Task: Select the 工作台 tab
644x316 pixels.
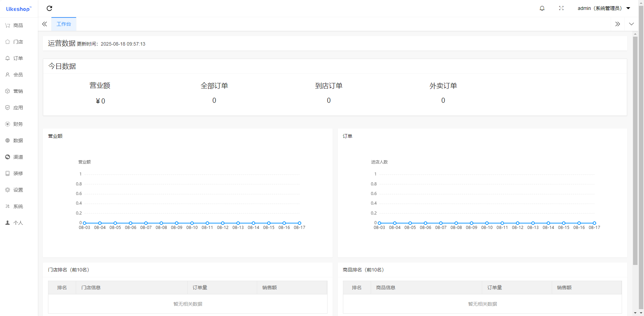Action: 64,24
